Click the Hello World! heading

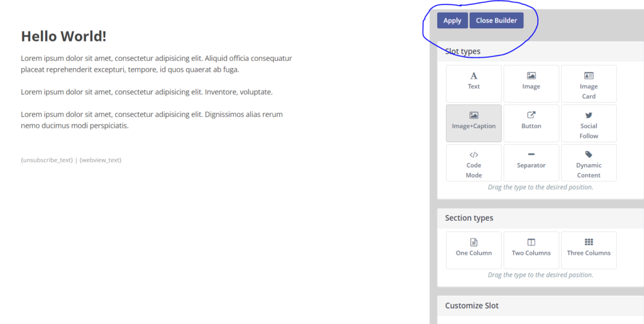[x=64, y=36]
